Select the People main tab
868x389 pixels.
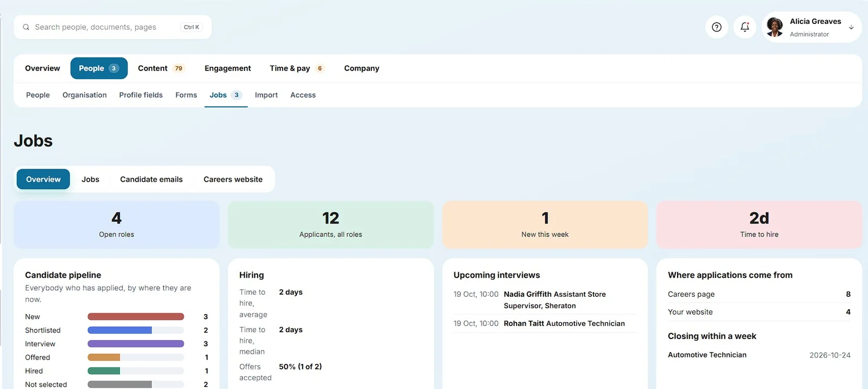coord(99,68)
